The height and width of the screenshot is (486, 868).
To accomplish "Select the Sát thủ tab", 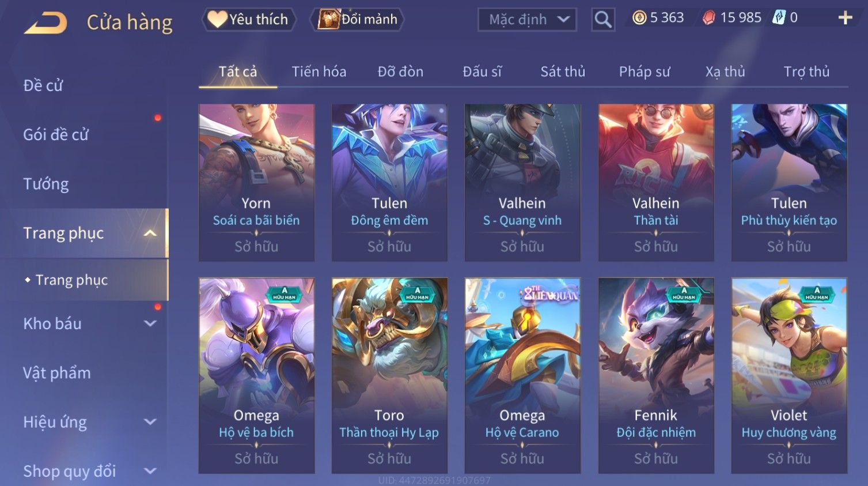I will pyautogui.click(x=563, y=71).
